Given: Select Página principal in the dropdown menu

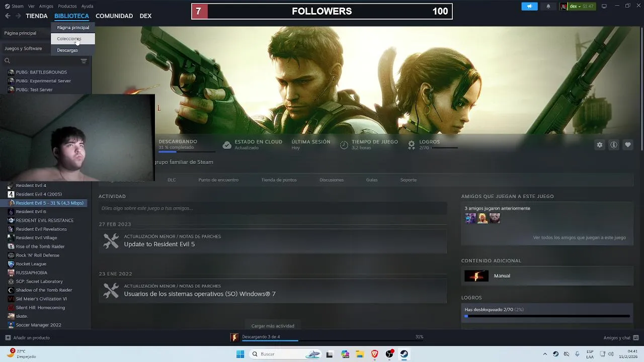Looking at the screenshot, I should coord(73,28).
